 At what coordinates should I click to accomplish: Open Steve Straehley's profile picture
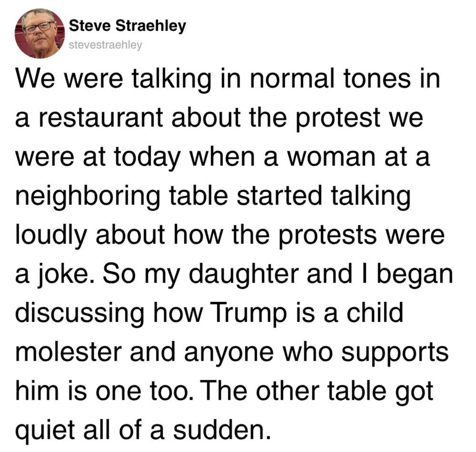coord(40,33)
